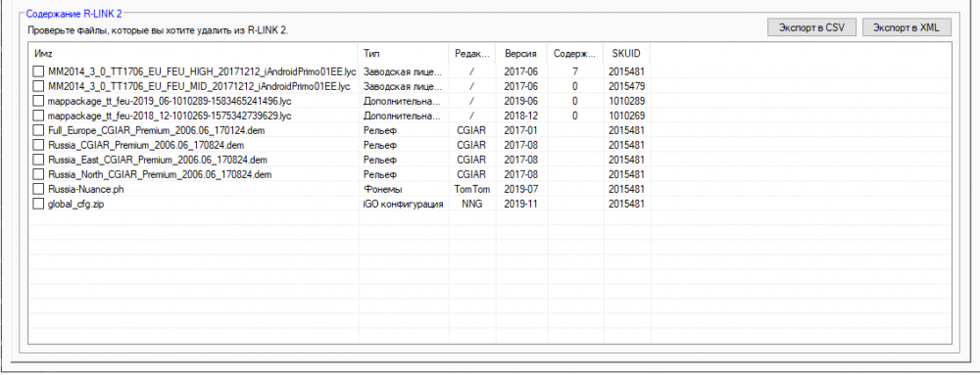980x375 pixels.
Task: Sort by the SKUID column header
Action: click(x=627, y=53)
